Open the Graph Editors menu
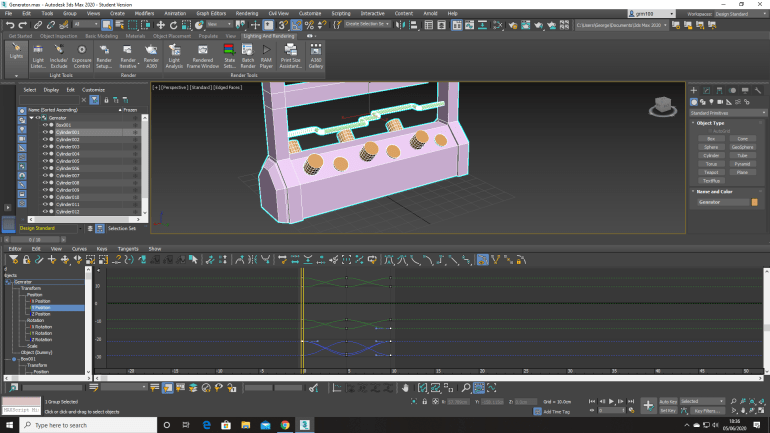 coord(211,13)
